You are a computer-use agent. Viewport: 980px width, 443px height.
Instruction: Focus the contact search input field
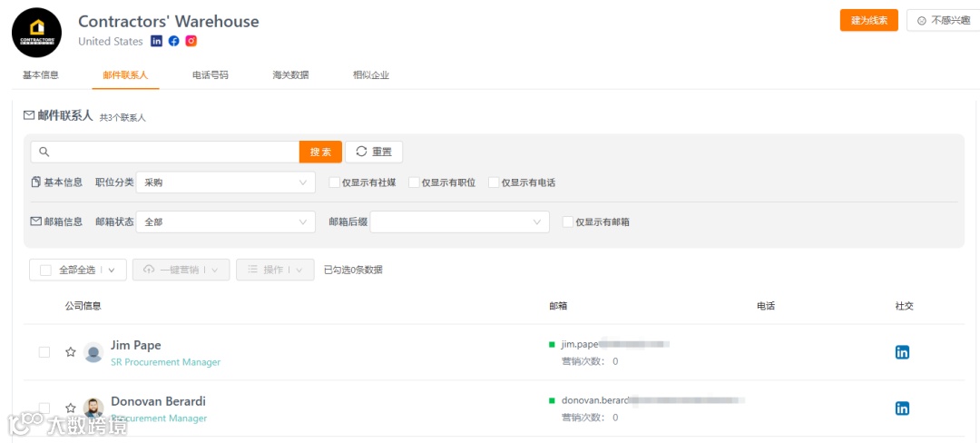[165, 152]
